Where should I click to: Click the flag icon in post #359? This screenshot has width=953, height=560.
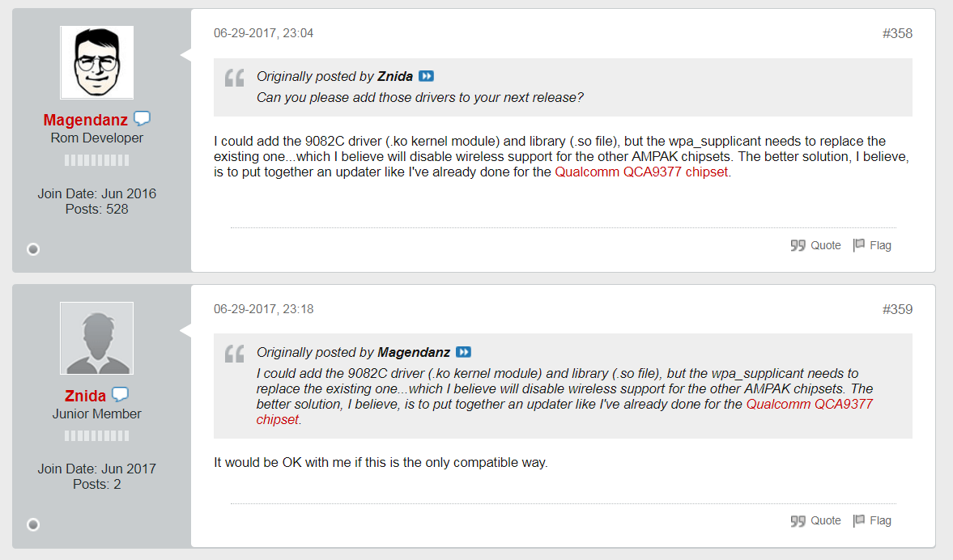tap(859, 520)
